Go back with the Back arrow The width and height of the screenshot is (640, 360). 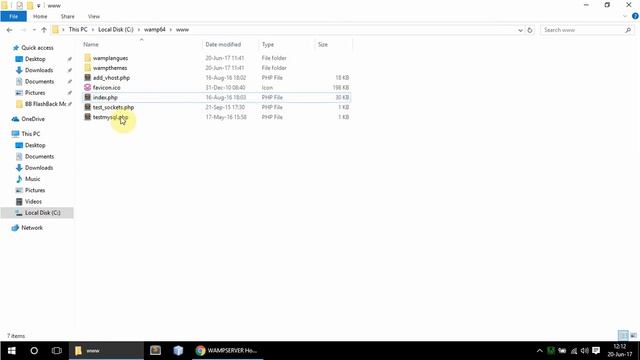[x=9, y=30]
